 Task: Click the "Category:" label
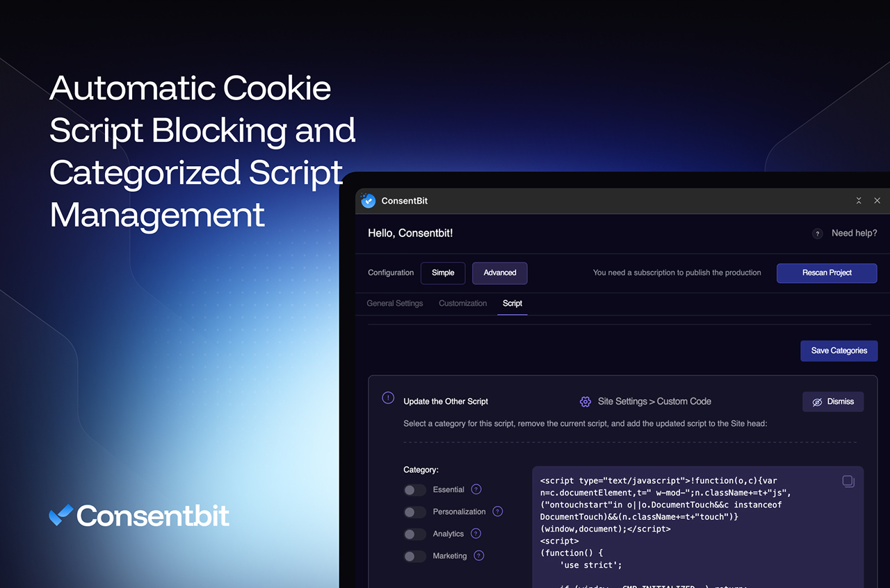(421, 470)
